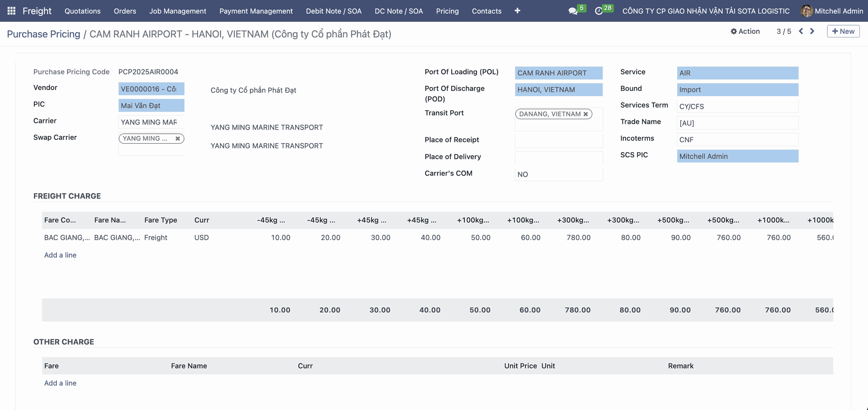Add a line under Other Charge
Viewport: 868px width, 410px height.
[x=60, y=383]
